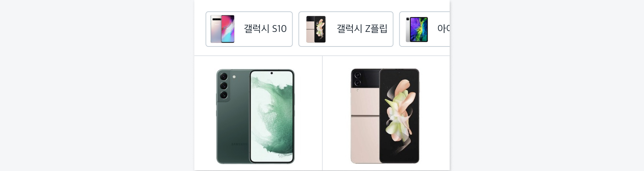Click the iPad thumbnail icon in chip
The image size is (644, 171).
417,29
